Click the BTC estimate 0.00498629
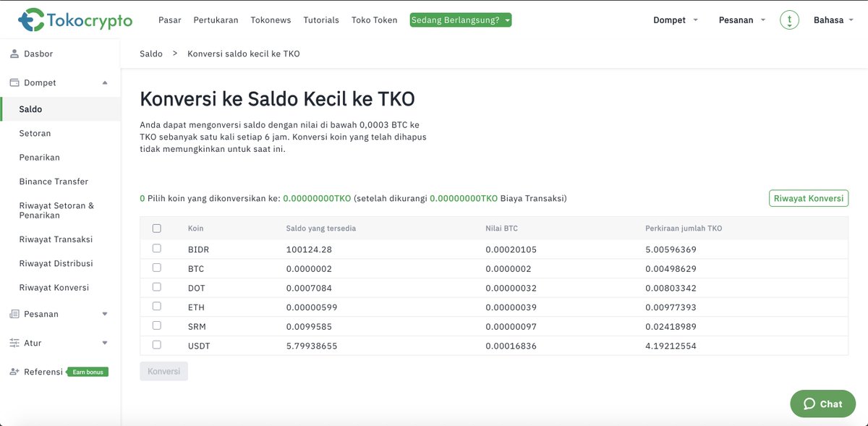 [x=671, y=268]
